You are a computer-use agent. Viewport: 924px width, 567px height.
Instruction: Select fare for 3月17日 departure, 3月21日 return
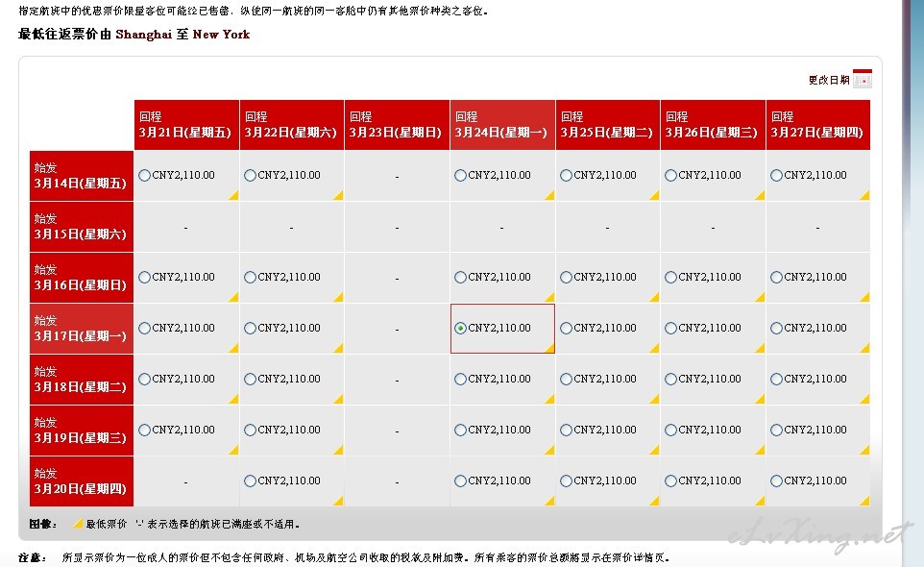(144, 329)
